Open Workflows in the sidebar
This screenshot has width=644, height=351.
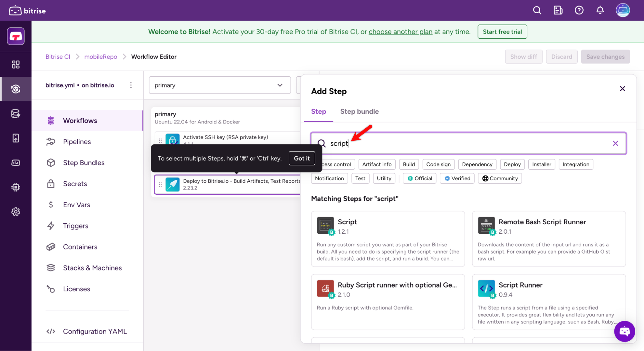point(87,121)
